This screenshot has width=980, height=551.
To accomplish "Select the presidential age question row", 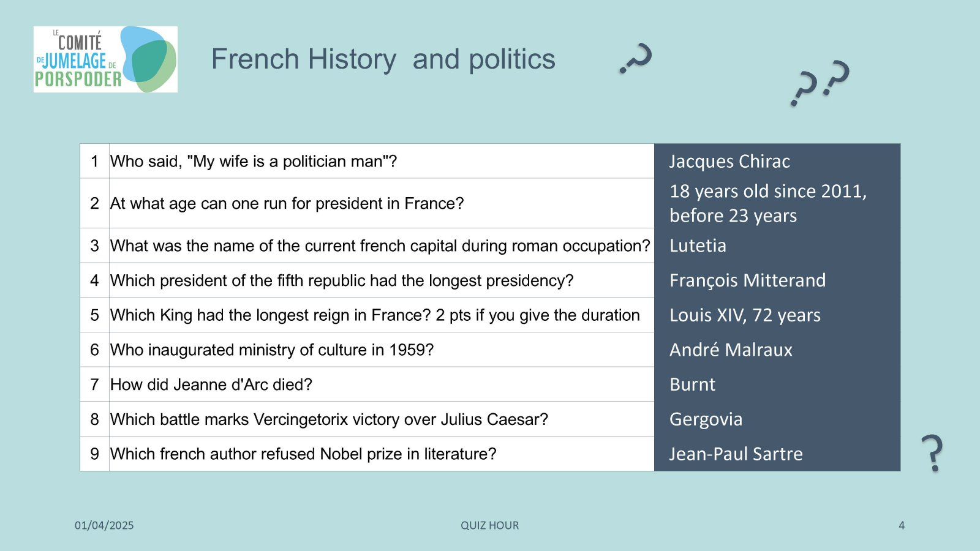I will pyautogui.click(x=367, y=203).
